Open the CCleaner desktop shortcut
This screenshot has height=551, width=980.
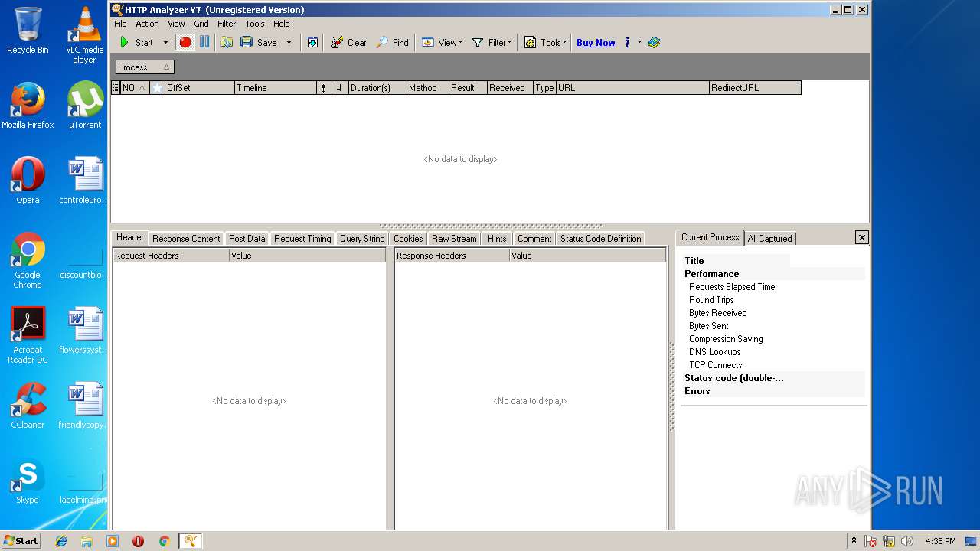point(28,406)
